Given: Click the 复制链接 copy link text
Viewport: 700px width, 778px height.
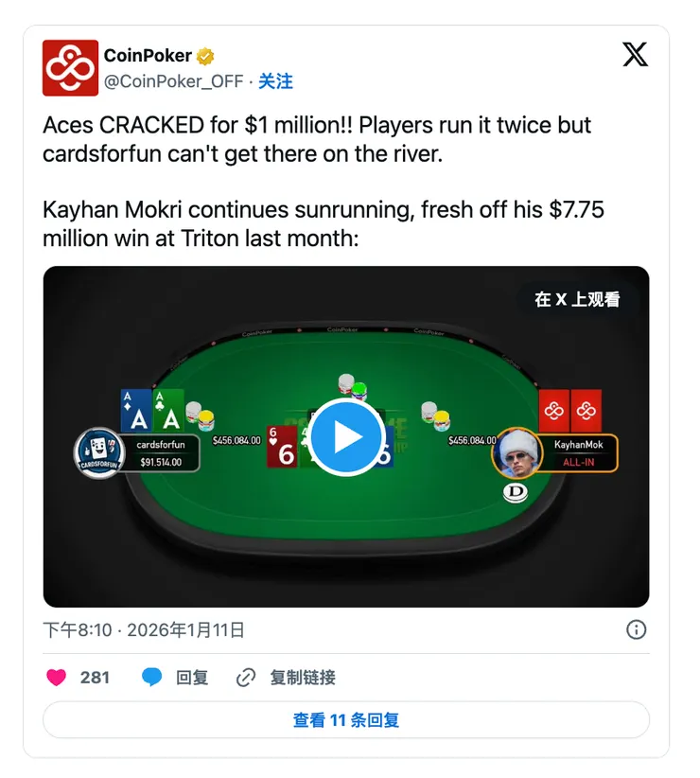Looking at the screenshot, I should point(303,678).
